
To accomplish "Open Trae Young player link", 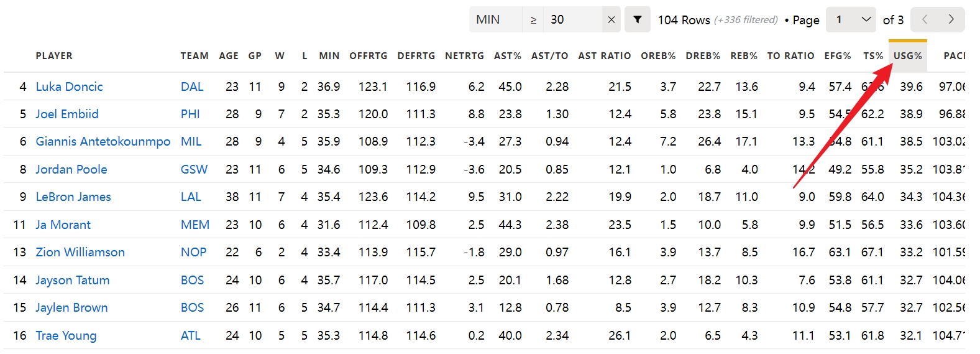I will coord(66,335).
